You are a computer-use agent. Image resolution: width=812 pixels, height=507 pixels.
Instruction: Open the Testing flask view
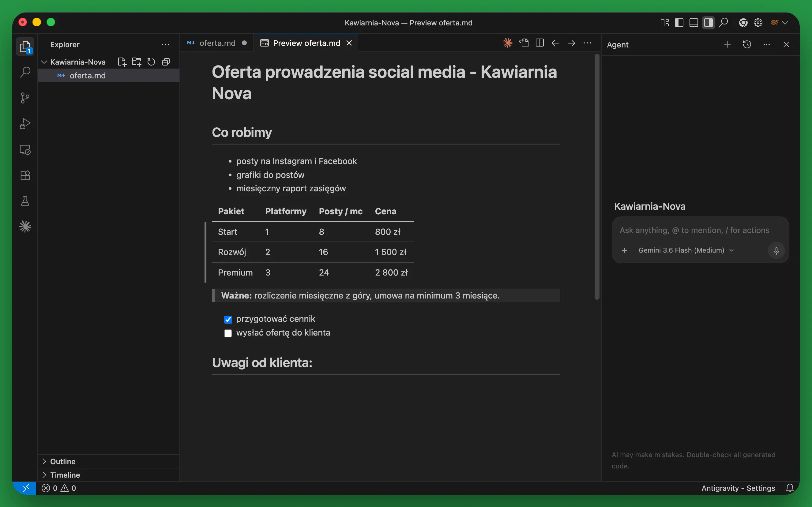(x=25, y=201)
